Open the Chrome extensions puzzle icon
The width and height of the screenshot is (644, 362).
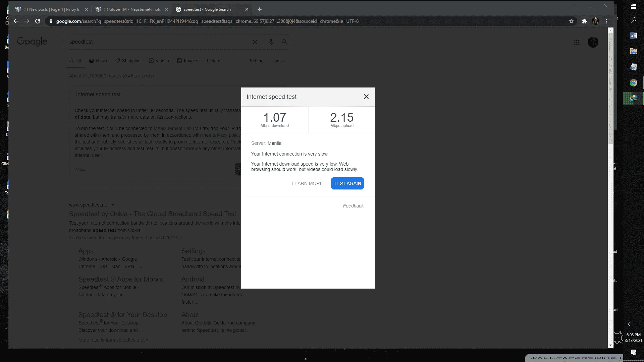tap(584, 21)
